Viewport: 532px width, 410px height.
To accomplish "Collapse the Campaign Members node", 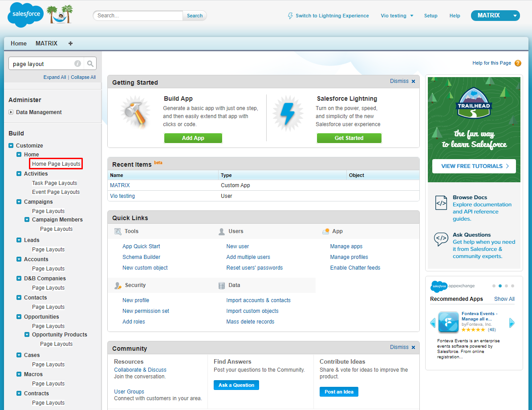I will [27, 220].
